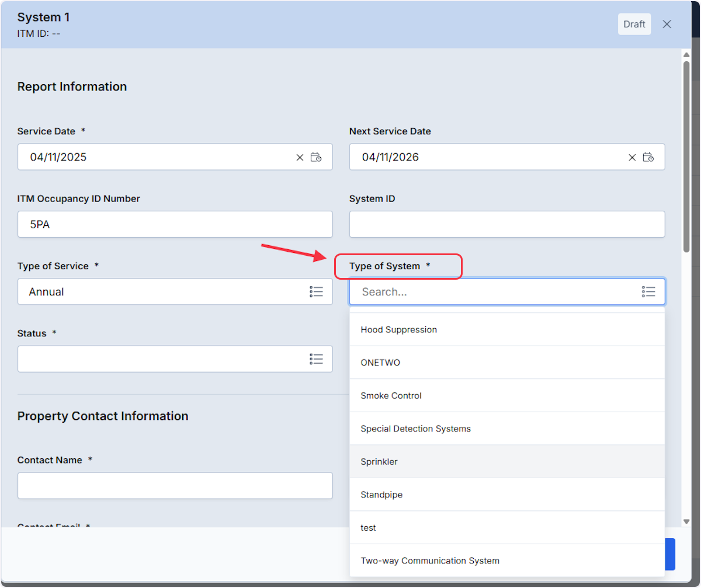Select Smoke Control option
This screenshot has width=701, height=588.
click(x=507, y=395)
